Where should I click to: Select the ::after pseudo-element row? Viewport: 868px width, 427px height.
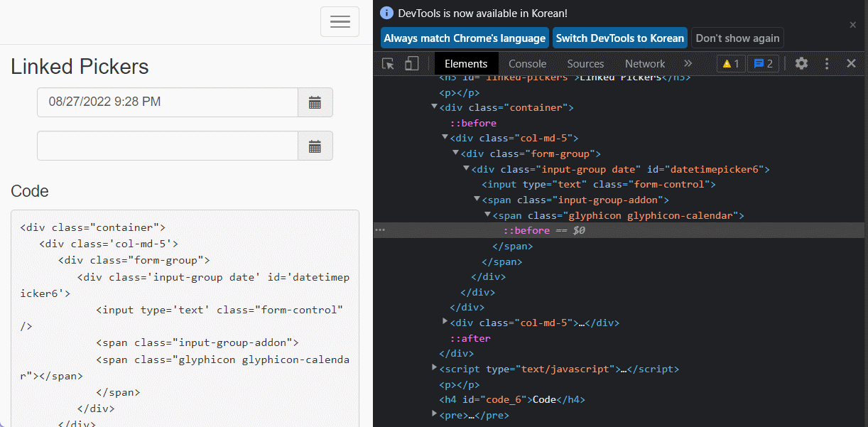(470, 338)
